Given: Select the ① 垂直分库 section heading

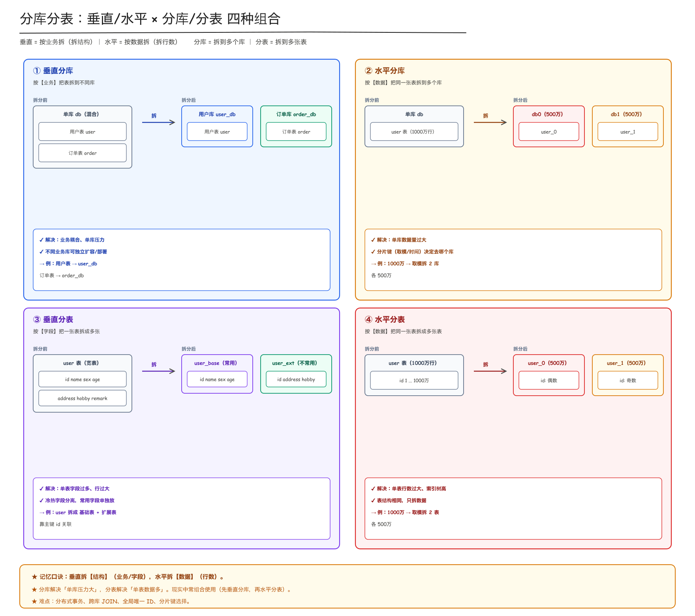Looking at the screenshot, I should tap(53, 71).
